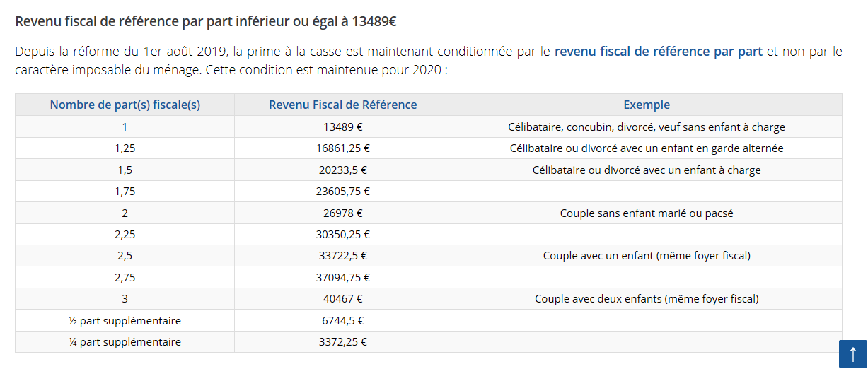Click 'Couple sans enfant marié ou pacsé' example
The image size is (868, 369).
click(647, 213)
